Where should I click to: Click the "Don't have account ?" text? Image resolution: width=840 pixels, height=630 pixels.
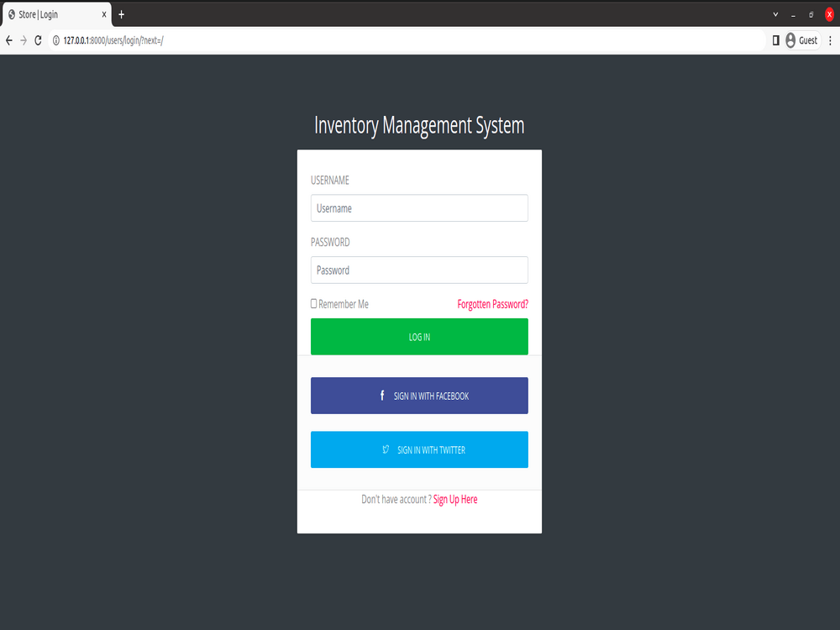[396, 499]
